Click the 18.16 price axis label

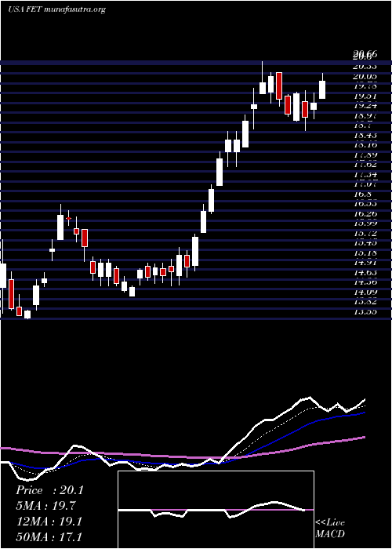365,145
